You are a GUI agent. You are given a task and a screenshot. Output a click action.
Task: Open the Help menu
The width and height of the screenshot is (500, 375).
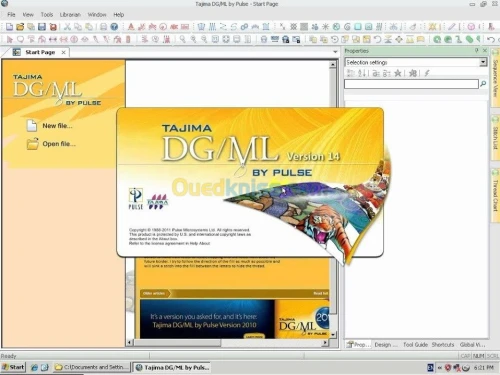119,15
